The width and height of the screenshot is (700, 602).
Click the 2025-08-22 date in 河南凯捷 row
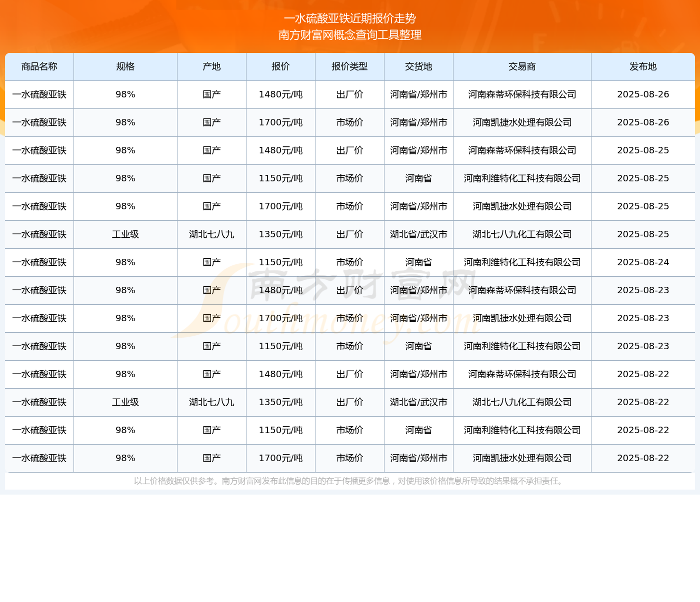[x=643, y=458]
